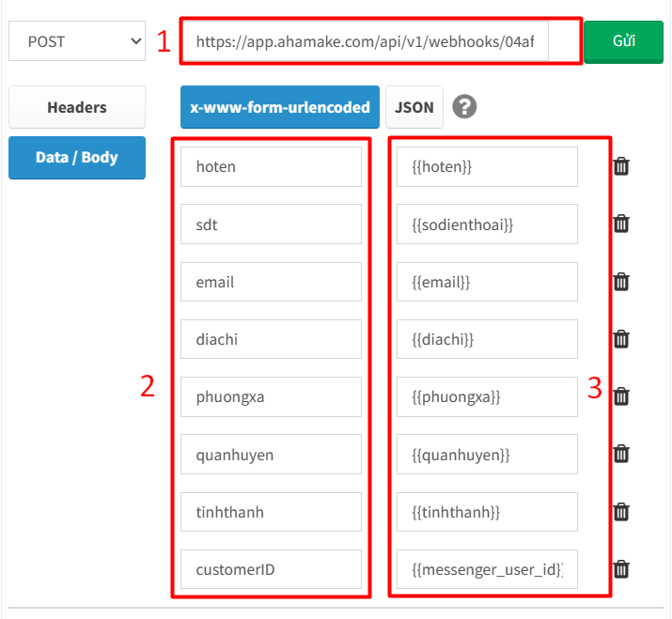
Task: Switch body format to JSON
Action: pyautogui.click(x=414, y=107)
